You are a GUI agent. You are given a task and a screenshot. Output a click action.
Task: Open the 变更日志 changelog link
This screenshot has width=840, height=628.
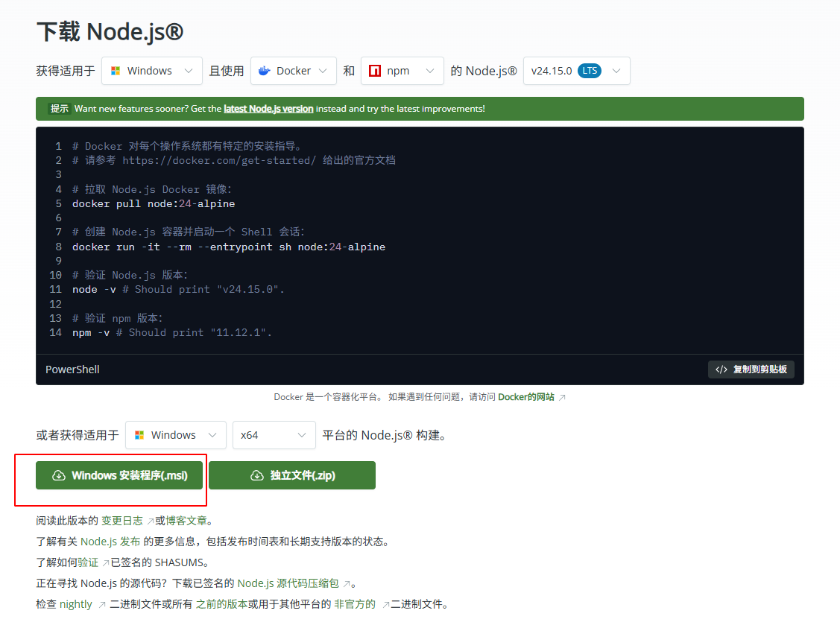click(x=122, y=521)
